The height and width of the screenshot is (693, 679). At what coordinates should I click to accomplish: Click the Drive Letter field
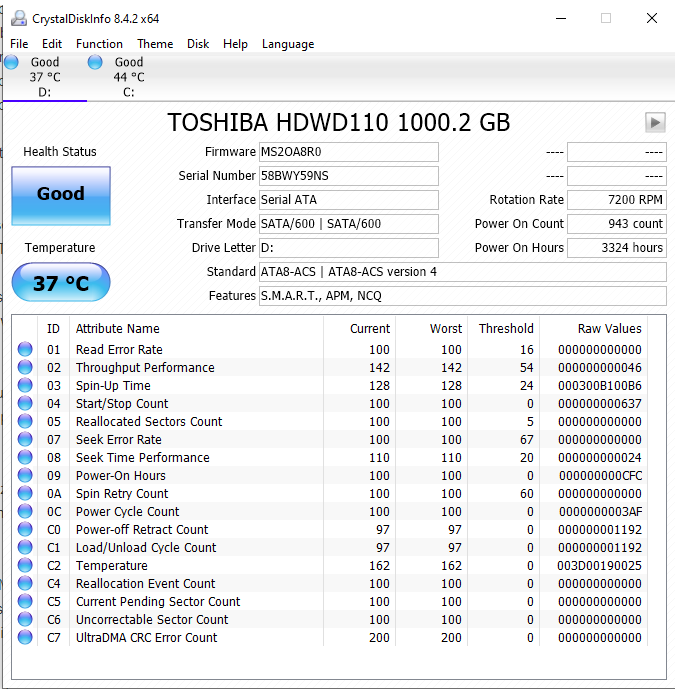(x=349, y=248)
